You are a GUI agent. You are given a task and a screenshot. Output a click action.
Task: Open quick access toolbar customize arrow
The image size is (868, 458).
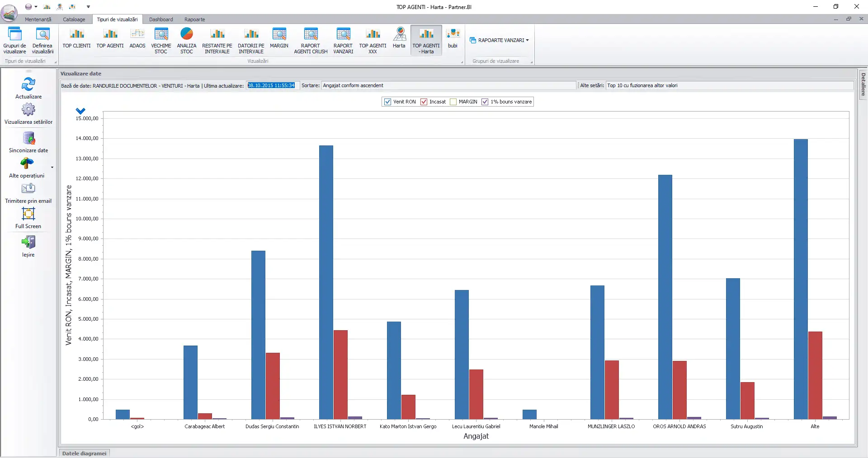pos(88,7)
